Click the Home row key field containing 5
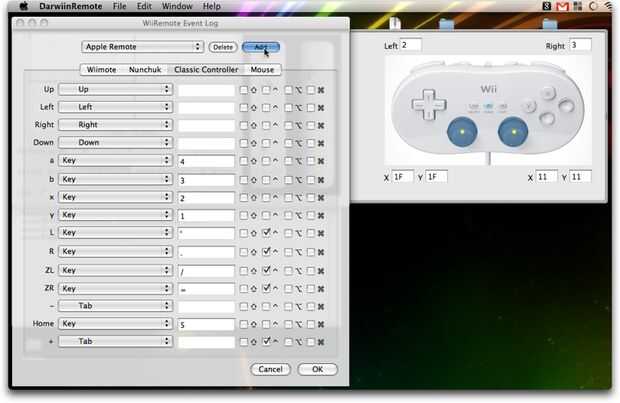 206,325
